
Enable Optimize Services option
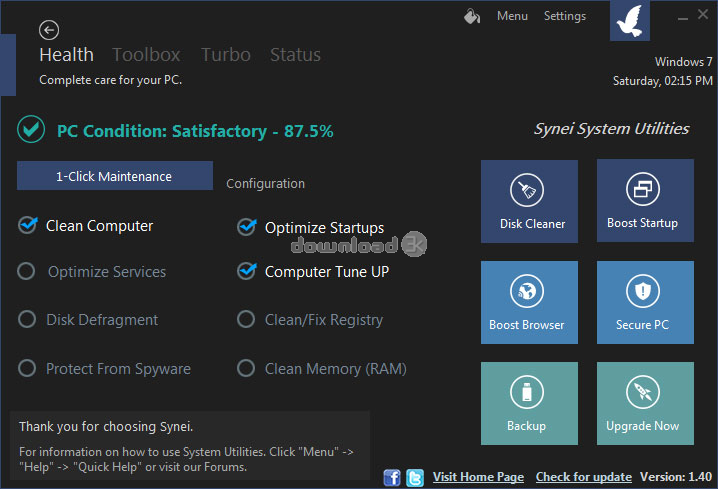(x=27, y=272)
